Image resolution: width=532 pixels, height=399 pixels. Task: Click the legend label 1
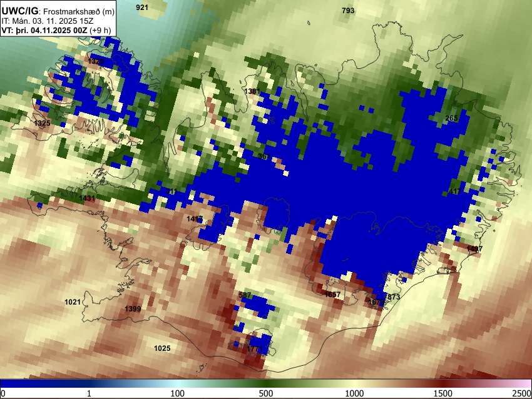pyautogui.click(x=89, y=393)
